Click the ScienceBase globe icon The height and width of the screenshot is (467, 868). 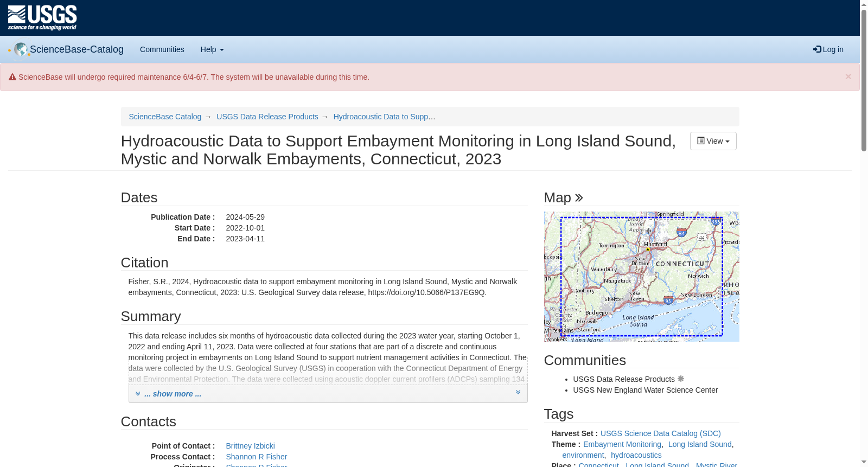pos(21,49)
